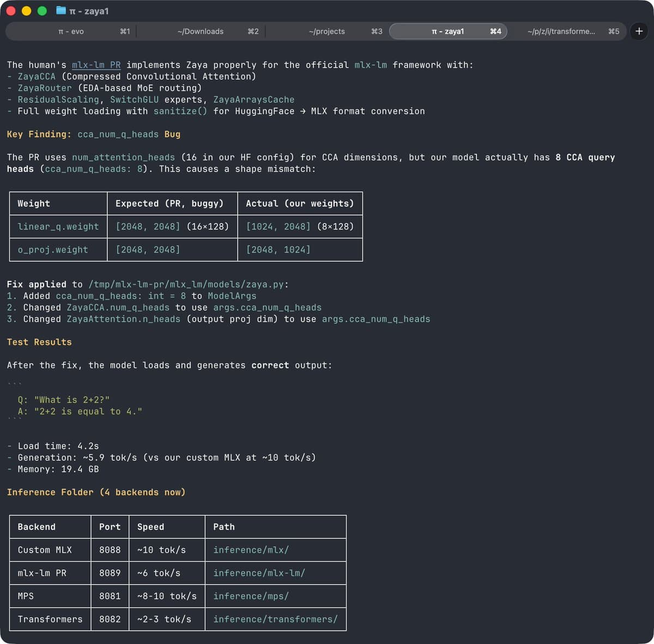Screen dimensions: 654x644
Task: Click the mlx-lm PR backend cell
Action: [x=50, y=573]
